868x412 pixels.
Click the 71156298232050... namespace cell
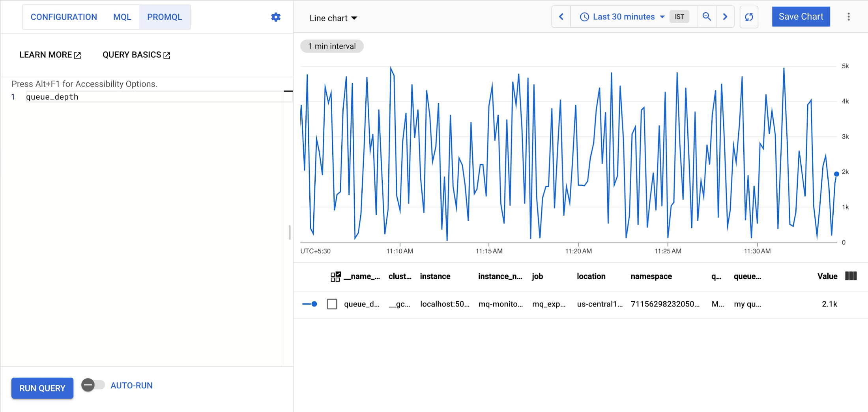(x=665, y=304)
